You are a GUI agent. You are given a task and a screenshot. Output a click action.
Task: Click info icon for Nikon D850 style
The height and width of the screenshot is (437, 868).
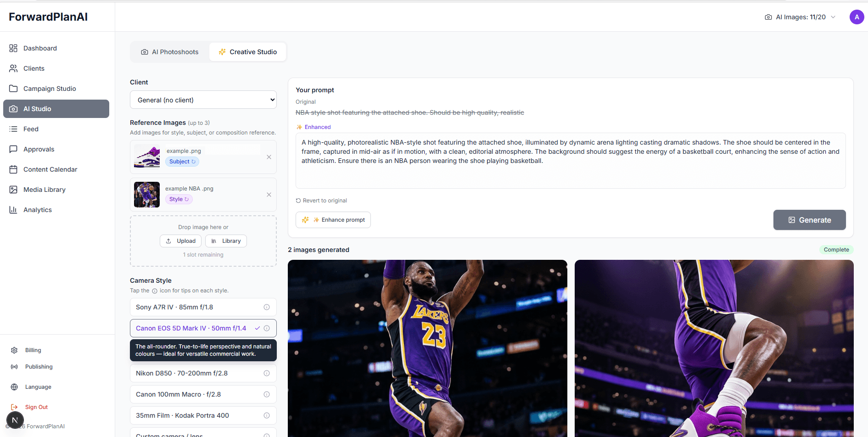[x=267, y=373]
